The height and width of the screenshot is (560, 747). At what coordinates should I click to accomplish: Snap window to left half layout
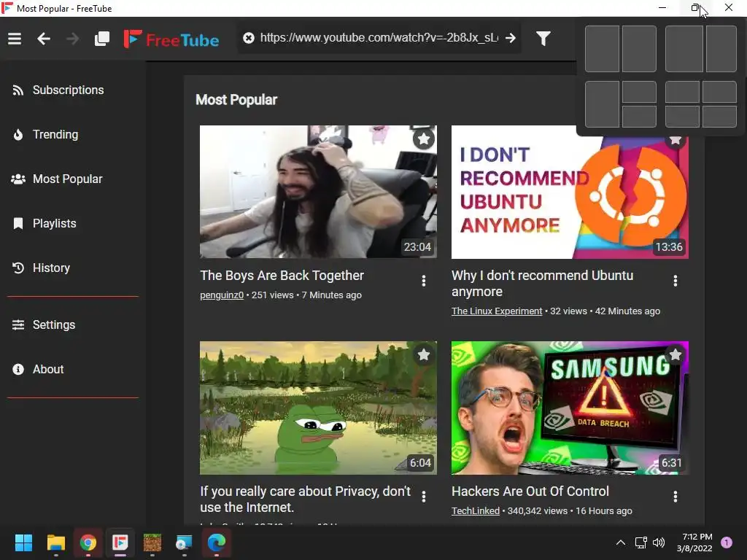pos(602,49)
